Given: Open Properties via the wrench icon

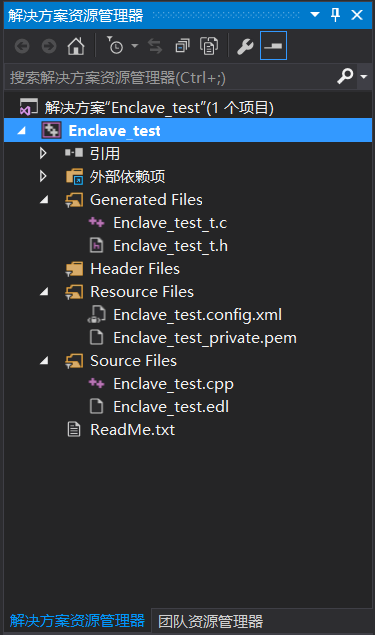Looking at the screenshot, I should (245, 46).
